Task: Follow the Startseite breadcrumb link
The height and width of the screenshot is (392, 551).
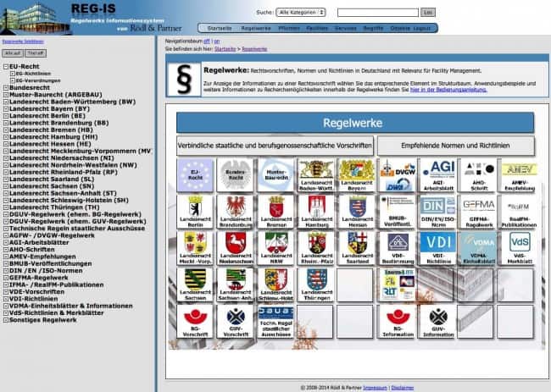Action: coord(225,49)
